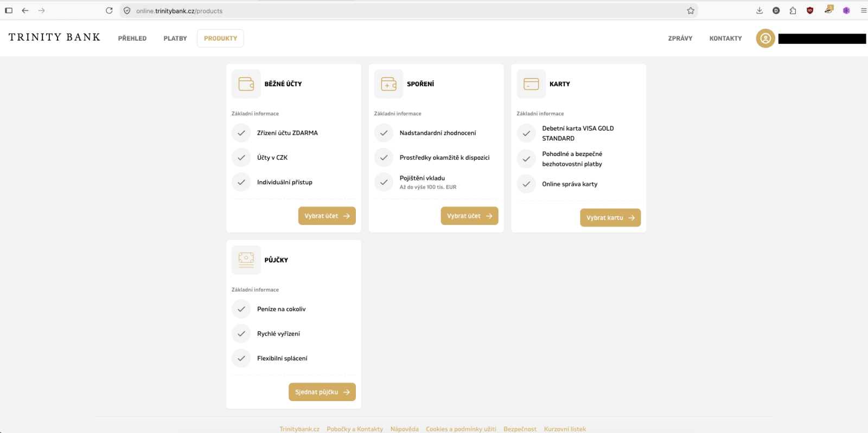Viewport: 868px width, 433px height.
Task: Click the checkmark beside Peníze na cokoliv
Action: pos(241,309)
